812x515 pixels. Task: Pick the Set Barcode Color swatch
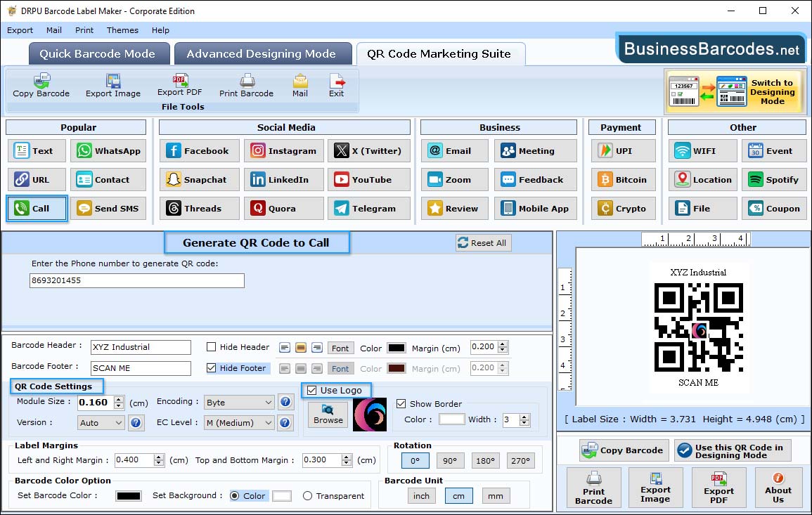[x=129, y=496]
